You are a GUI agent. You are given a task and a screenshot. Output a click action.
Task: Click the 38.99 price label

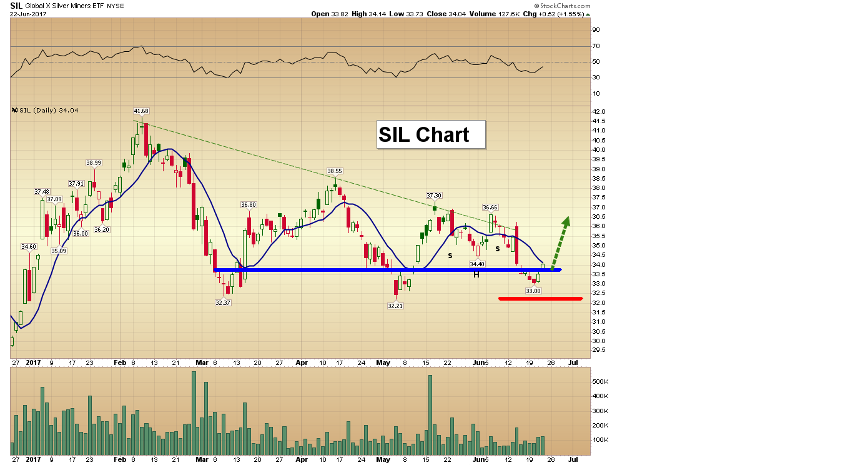(94, 162)
